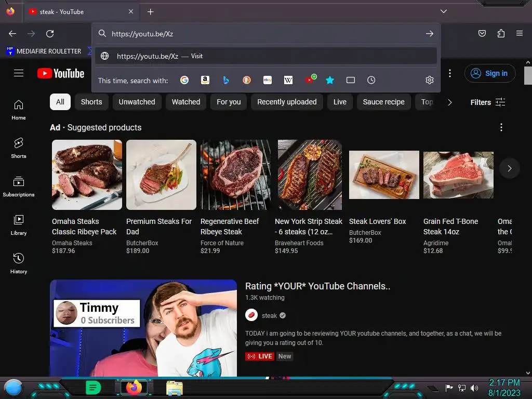
Task: Open the Regenerative Beef Ribeye Steak image
Action: [235, 175]
